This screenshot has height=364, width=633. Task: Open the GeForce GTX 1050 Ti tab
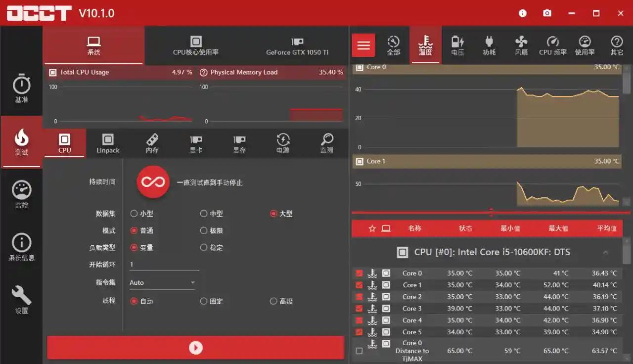297,45
